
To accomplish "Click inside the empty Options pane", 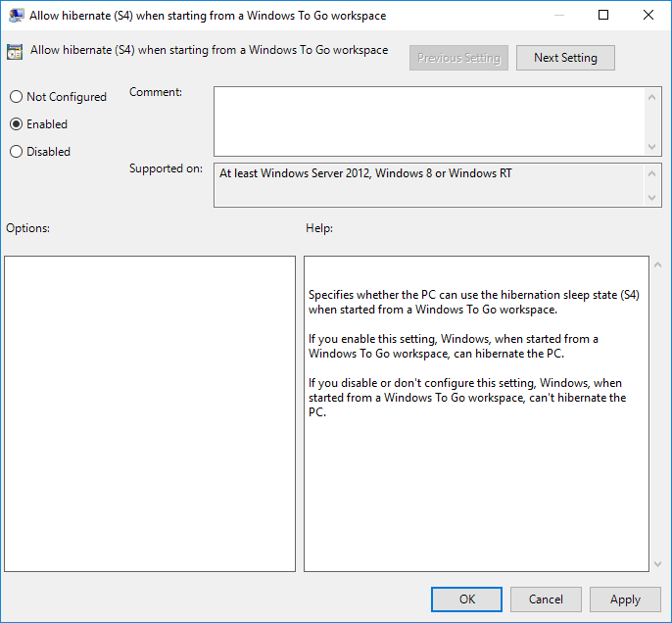I will point(150,414).
